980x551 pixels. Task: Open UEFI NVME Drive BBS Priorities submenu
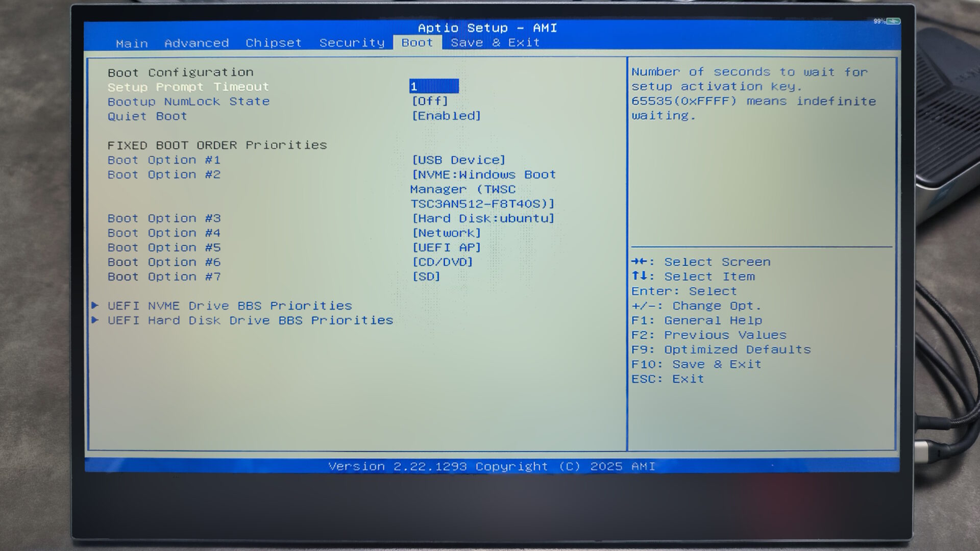pyautogui.click(x=229, y=306)
